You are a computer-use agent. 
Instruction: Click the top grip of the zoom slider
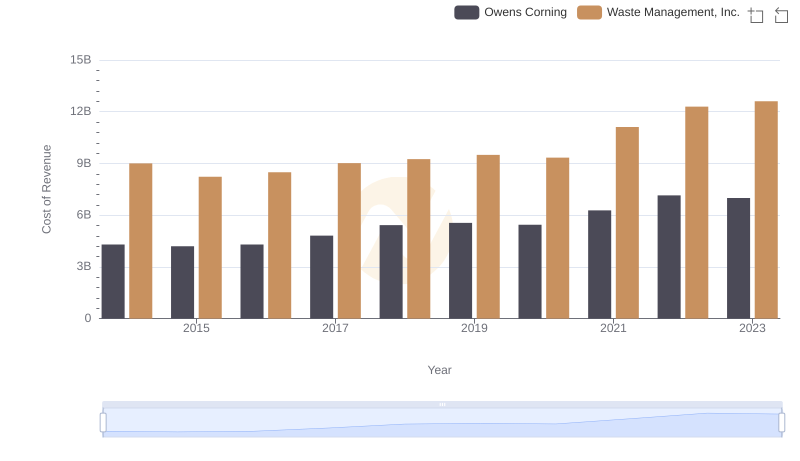[x=442, y=404]
